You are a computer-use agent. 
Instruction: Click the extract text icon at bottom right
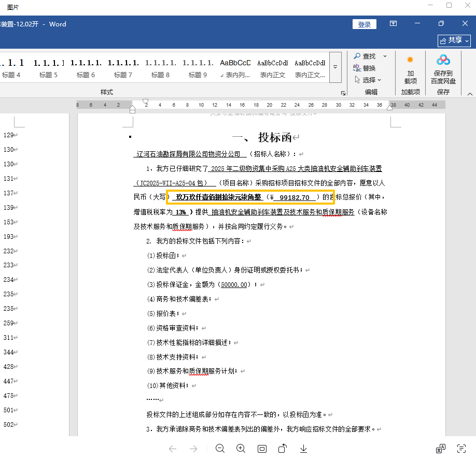pos(461,449)
